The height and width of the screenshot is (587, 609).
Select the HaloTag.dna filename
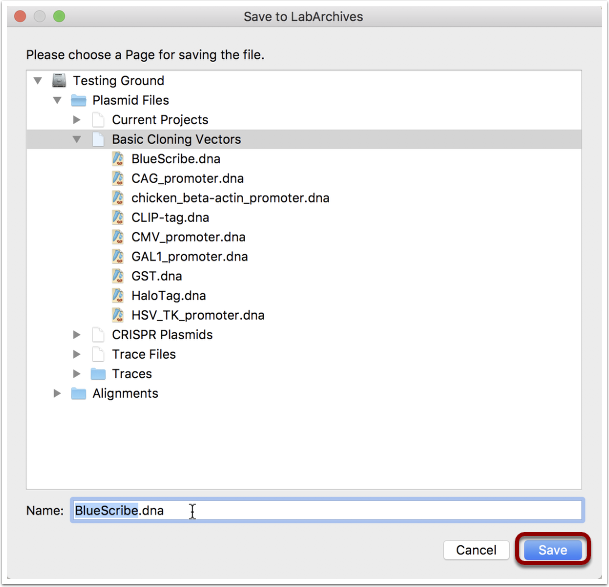click(169, 295)
